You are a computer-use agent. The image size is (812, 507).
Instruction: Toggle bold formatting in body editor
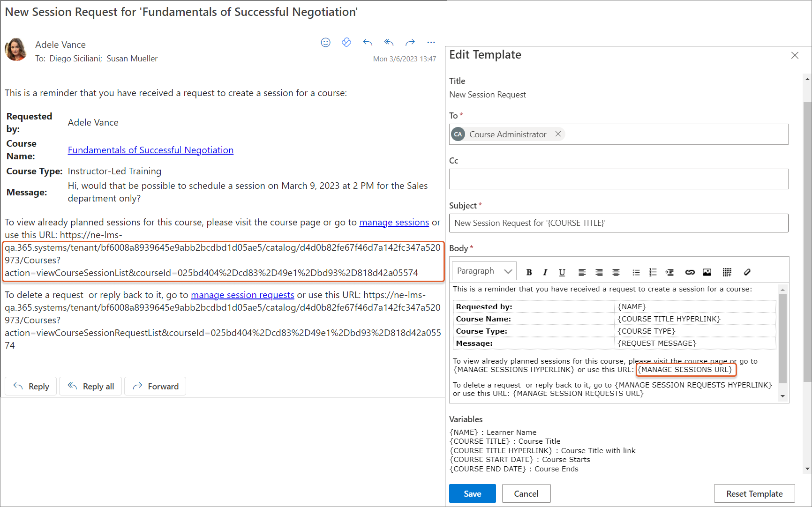(529, 272)
